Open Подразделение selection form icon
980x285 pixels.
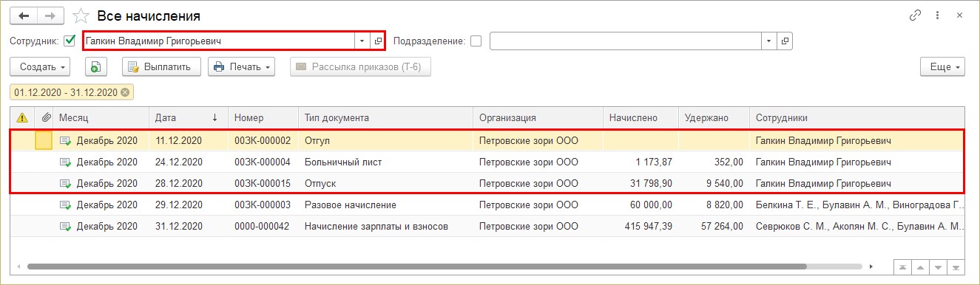pos(785,41)
